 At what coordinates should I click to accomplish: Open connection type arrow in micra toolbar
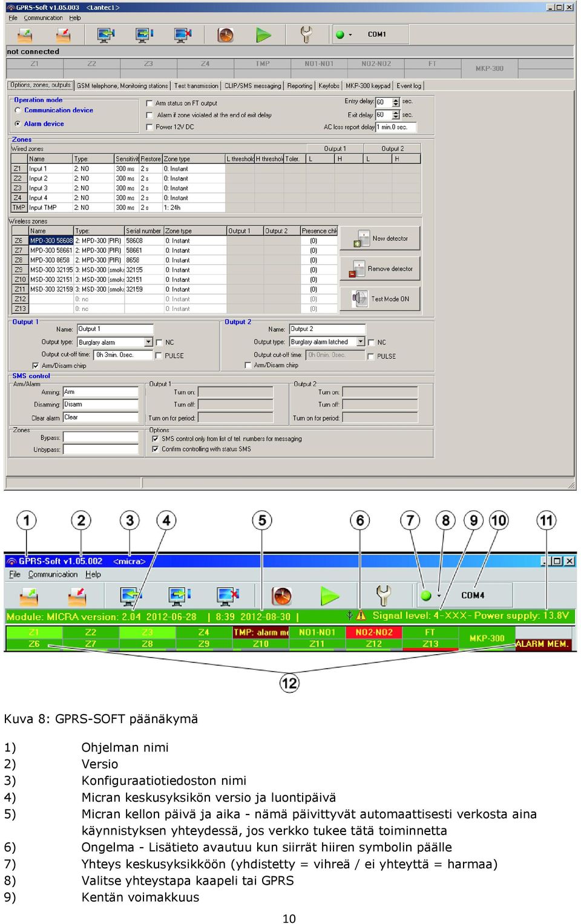pyautogui.click(x=439, y=595)
